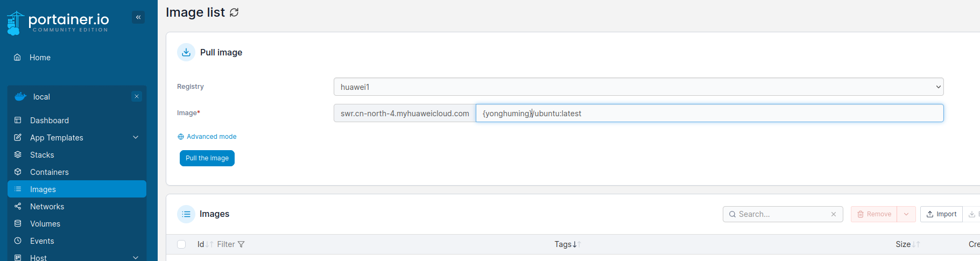Viewport: 980px width, 261px height.
Task: Click the Dashboard icon in sidebar
Action: (18, 120)
